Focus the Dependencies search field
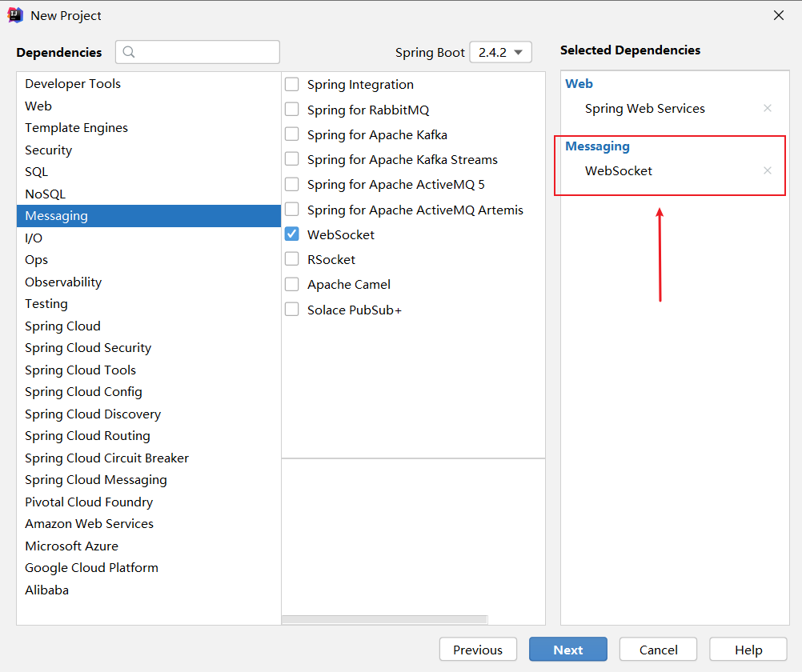 point(198,52)
